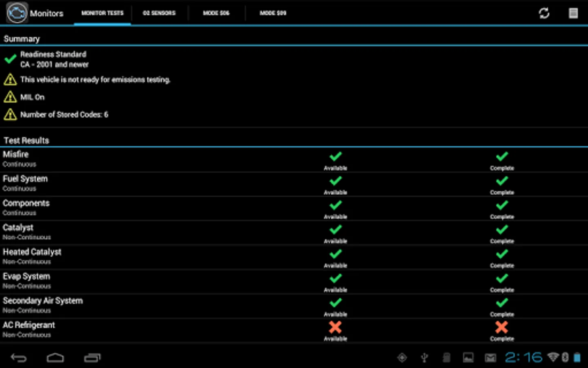Click AC Refrigerant red X Available
This screenshot has width=588, height=368.
pos(335,327)
